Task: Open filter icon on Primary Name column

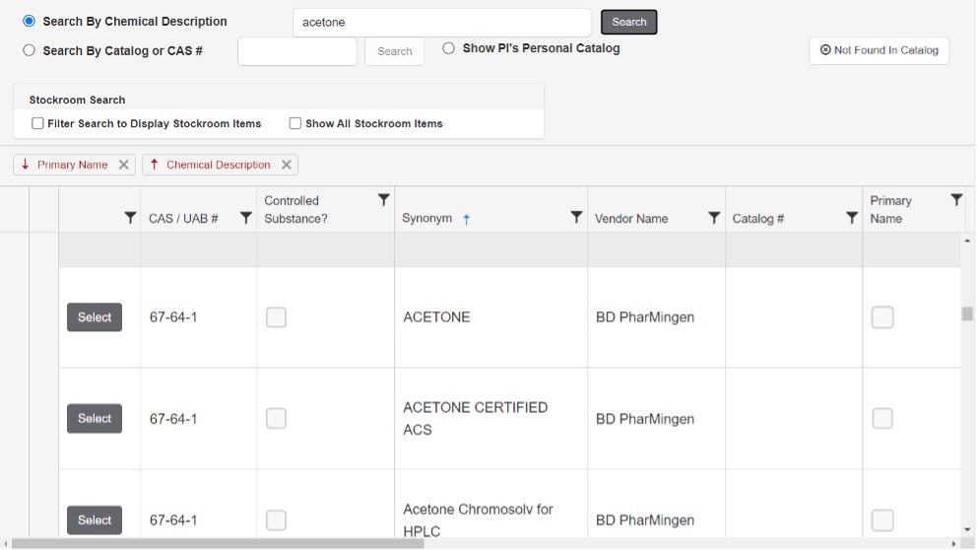Action: pyautogui.click(x=955, y=200)
